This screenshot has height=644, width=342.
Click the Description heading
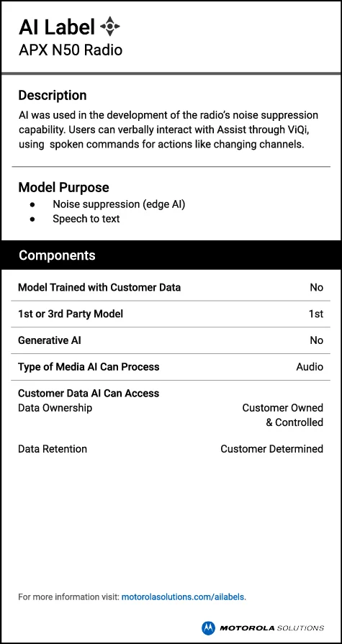point(53,95)
